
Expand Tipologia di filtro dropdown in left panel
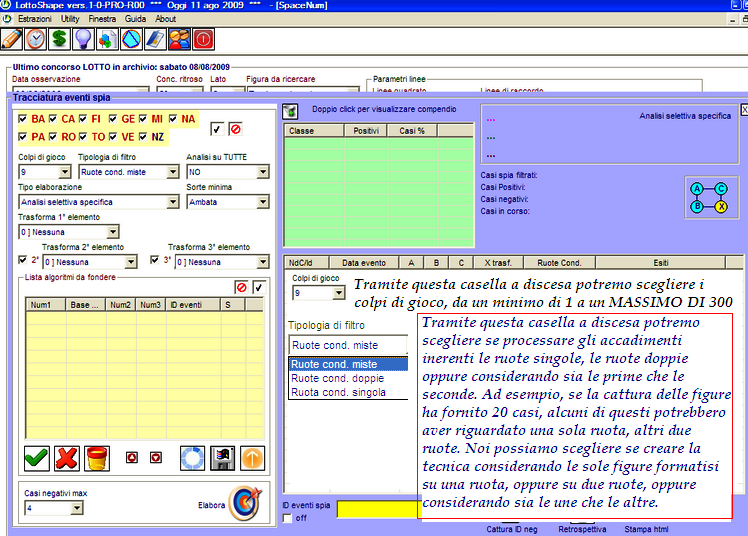[x=173, y=172]
